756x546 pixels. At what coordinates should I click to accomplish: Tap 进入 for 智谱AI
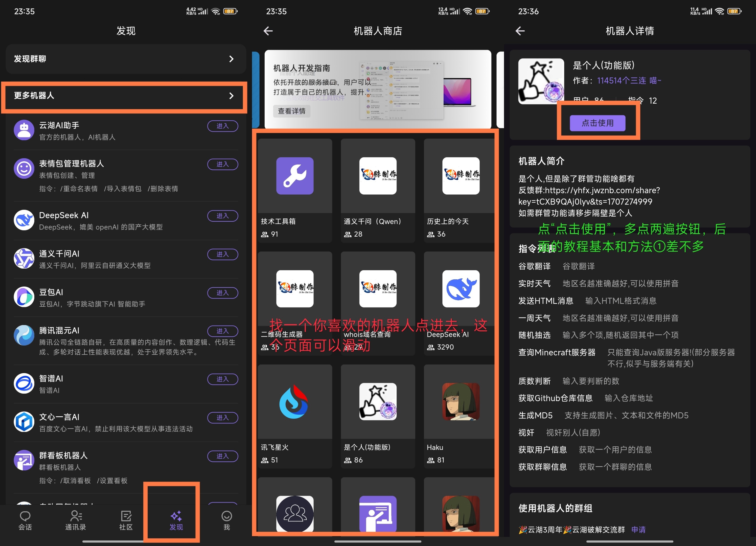coord(222,379)
